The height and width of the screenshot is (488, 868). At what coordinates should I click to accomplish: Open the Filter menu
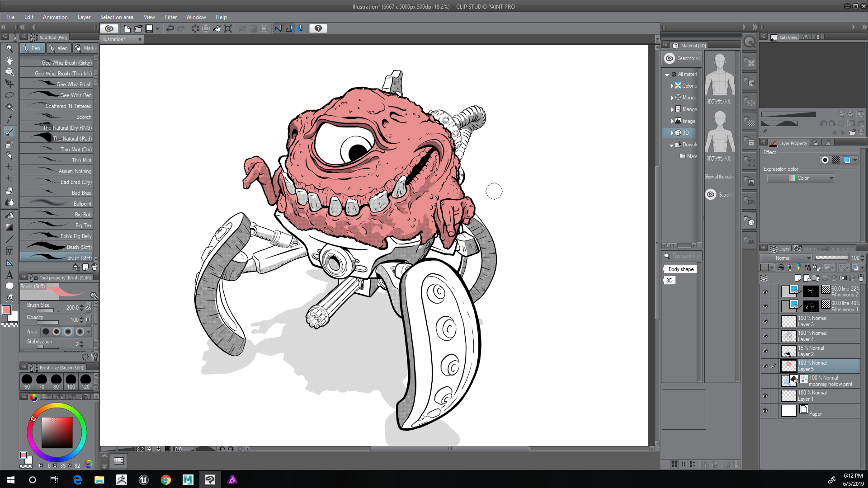170,17
